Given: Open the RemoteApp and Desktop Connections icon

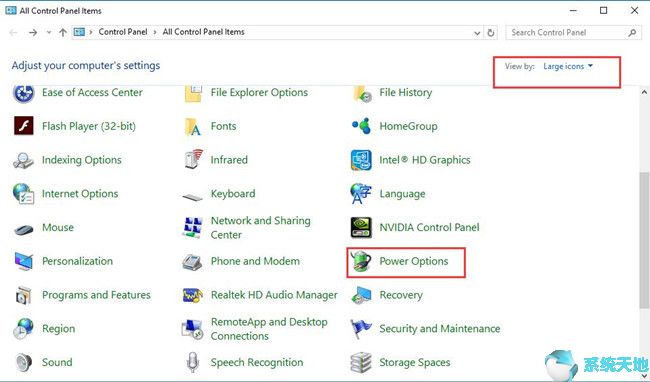Looking at the screenshot, I should [193, 329].
